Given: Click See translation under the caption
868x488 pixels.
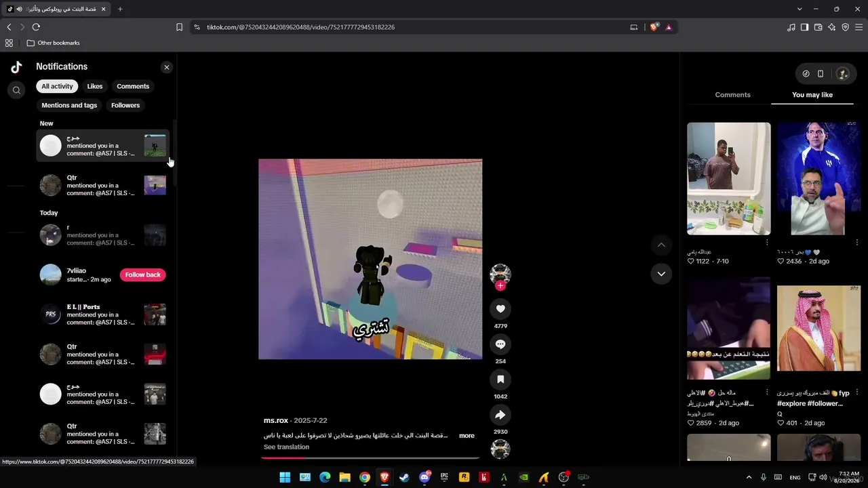Looking at the screenshot, I should pyautogui.click(x=286, y=447).
